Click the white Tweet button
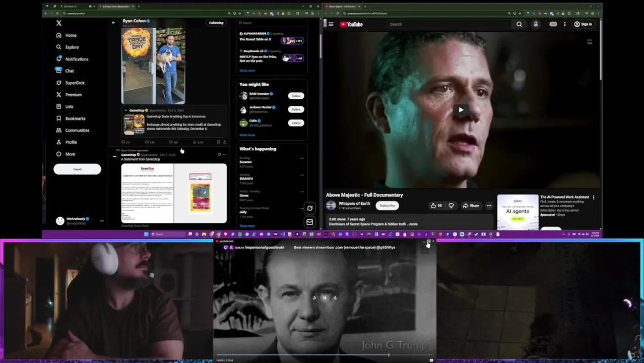The image size is (644, 363). click(x=77, y=169)
